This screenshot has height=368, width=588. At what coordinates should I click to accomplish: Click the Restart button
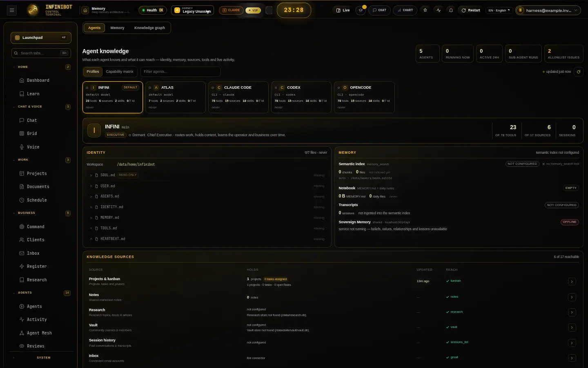click(x=471, y=10)
